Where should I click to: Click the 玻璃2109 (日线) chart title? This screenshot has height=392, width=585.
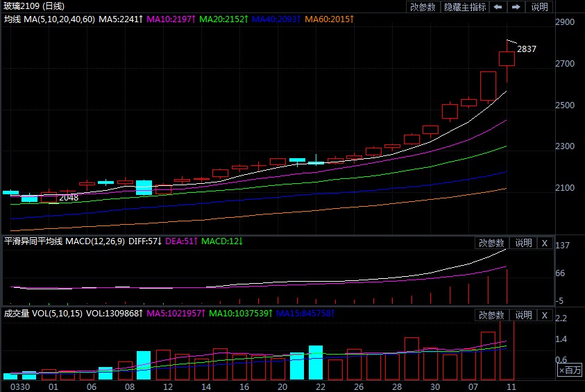pyautogui.click(x=33, y=7)
